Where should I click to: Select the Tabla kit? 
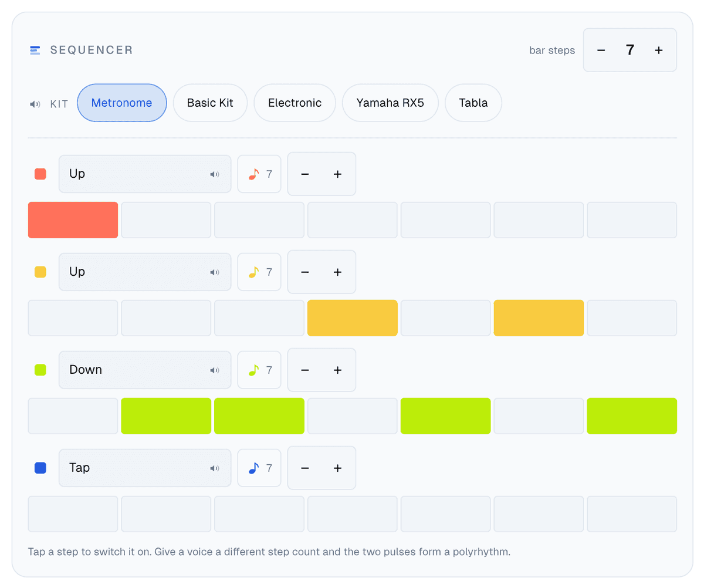coord(473,103)
